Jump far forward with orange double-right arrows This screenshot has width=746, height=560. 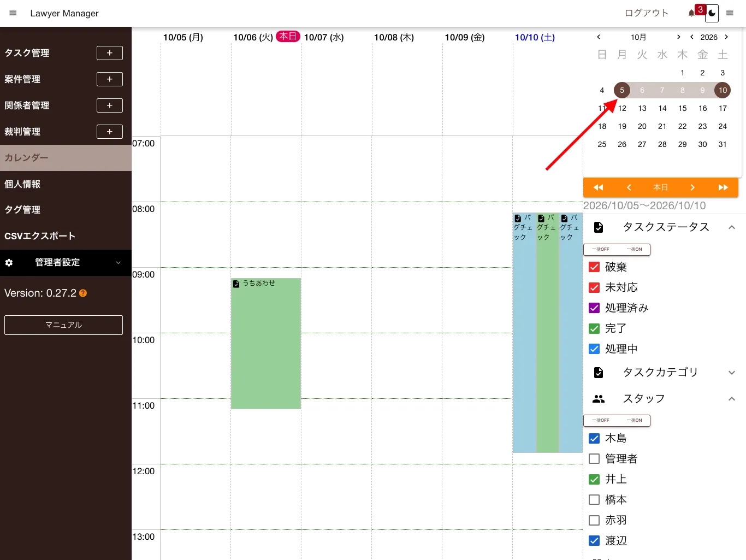(x=723, y=187)
